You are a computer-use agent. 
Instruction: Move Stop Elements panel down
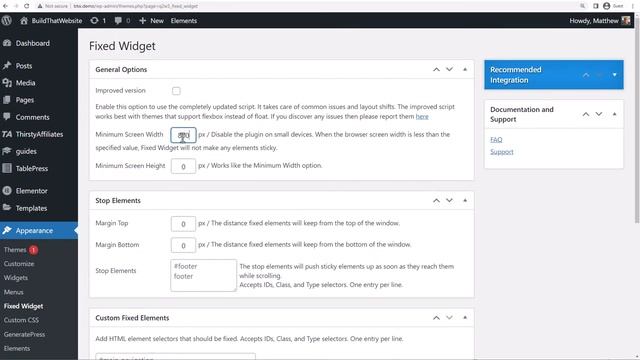tap(449, 200)
